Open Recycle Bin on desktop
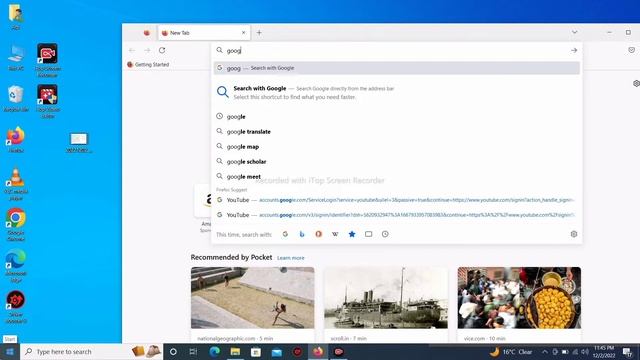This screenshot has height=360, width=640. tap(16, 99)
